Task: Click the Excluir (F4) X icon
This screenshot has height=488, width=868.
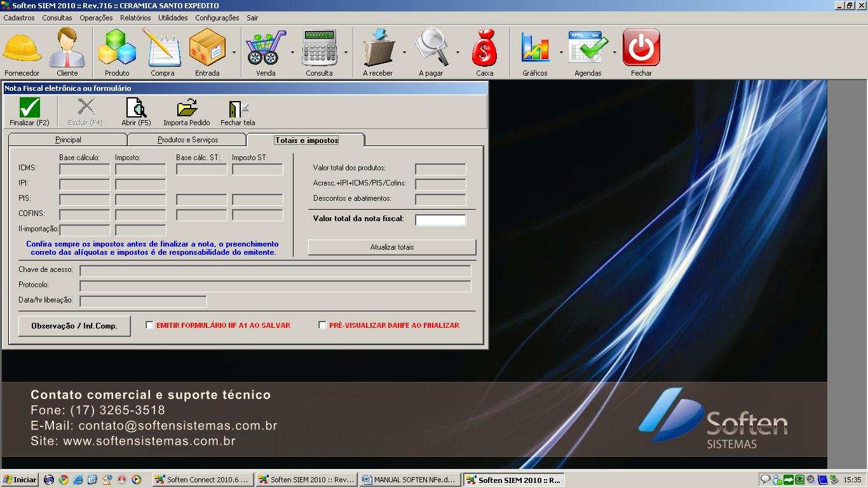Action: (x=85, y=108)
